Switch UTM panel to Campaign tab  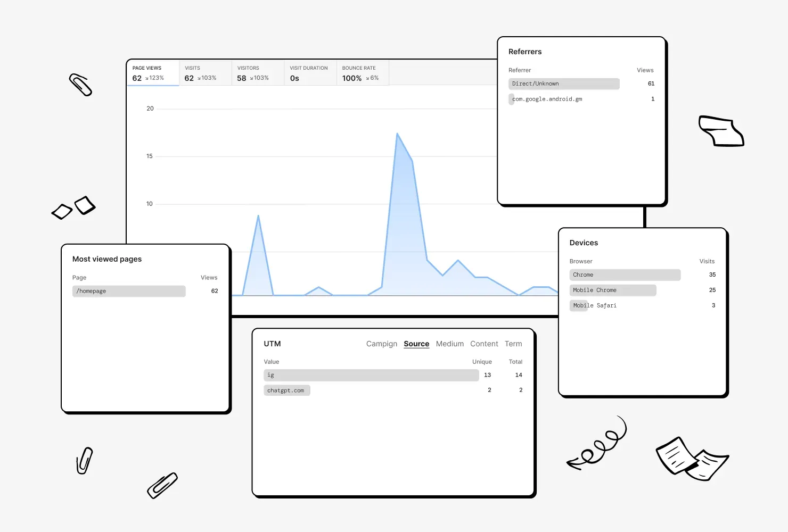(x=382, y=344)
